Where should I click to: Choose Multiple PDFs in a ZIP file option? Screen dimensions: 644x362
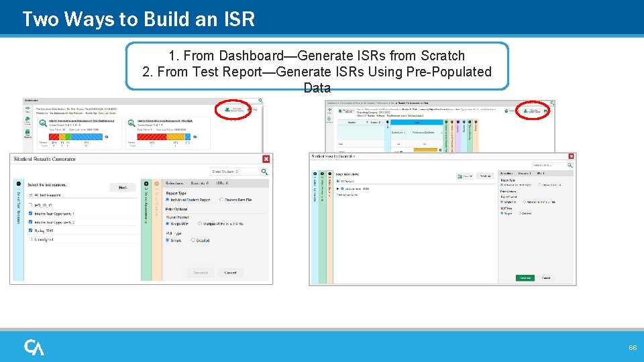(x=200, y=224)
